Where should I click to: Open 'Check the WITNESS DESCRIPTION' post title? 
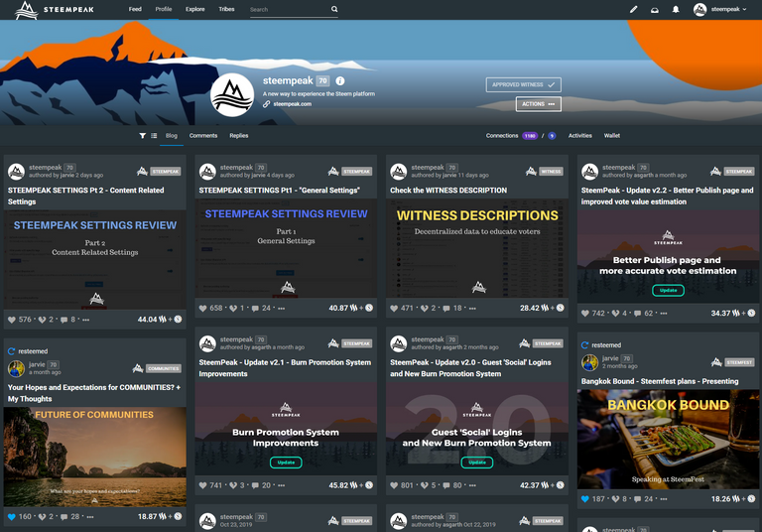point(448,191)
